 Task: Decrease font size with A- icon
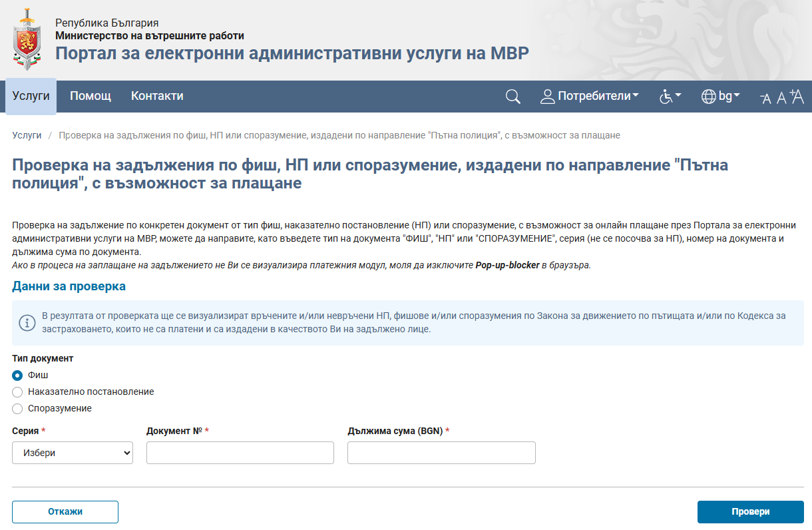tap(765, 99)
